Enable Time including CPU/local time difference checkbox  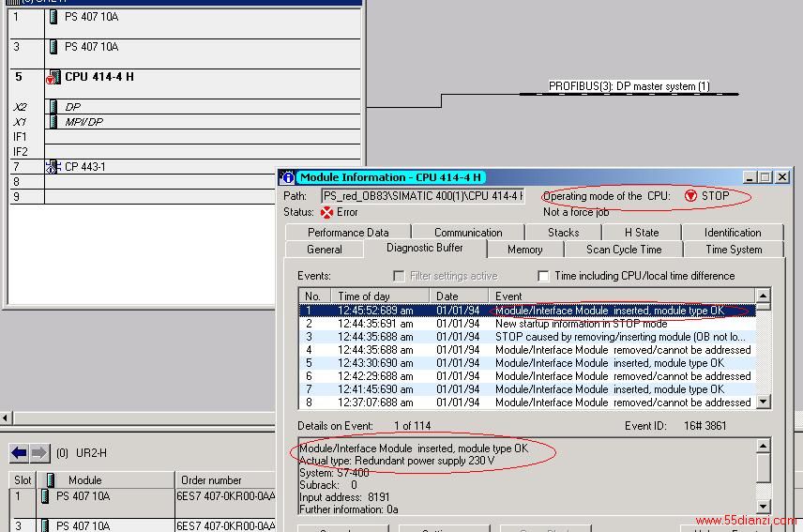click(x=543, y=276)
